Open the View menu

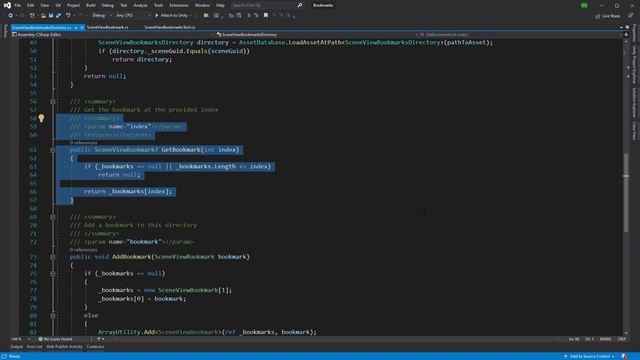[44, 5]
